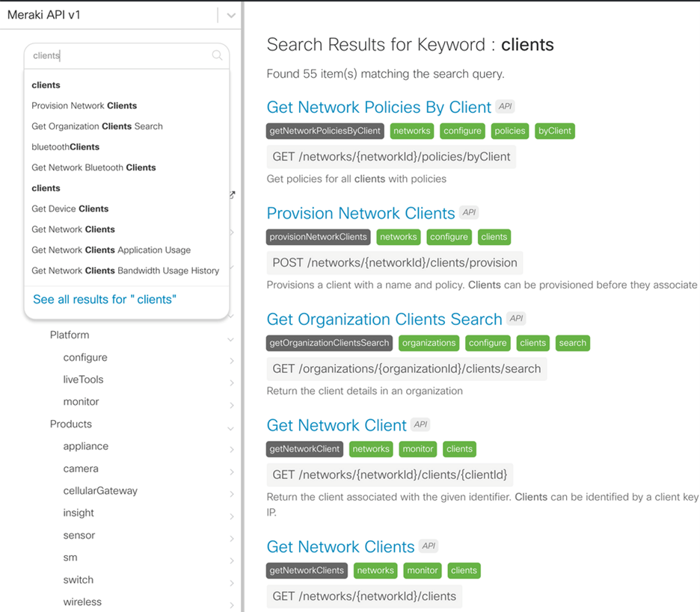
Task: Click inside the clients search input field
Action: pyautogui.click(x=112, y=55)
